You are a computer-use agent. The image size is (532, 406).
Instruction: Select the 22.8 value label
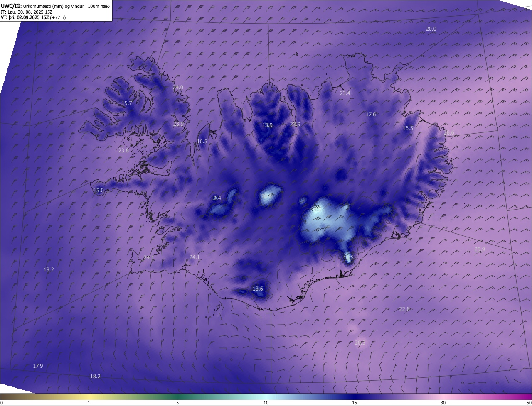pos(404,309)
